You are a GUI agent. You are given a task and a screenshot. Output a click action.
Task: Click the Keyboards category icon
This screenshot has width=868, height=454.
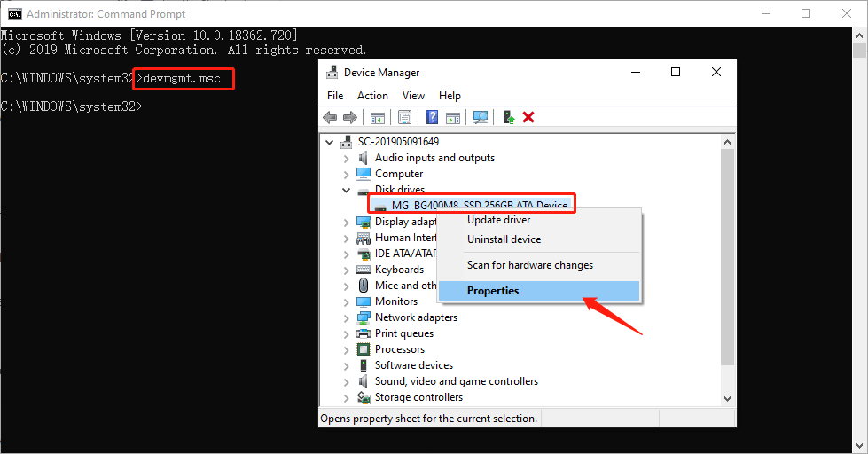pyautogui.click(x=364, y=270)
